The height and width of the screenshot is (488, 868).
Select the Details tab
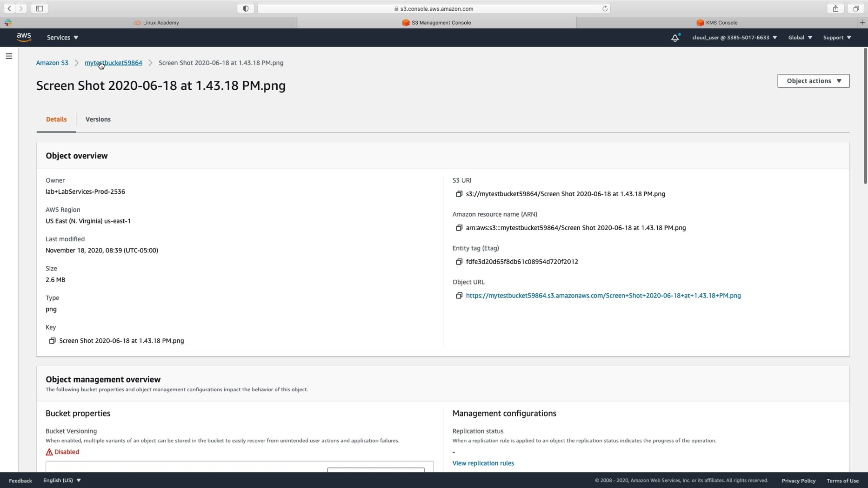[x=56, y=119]
